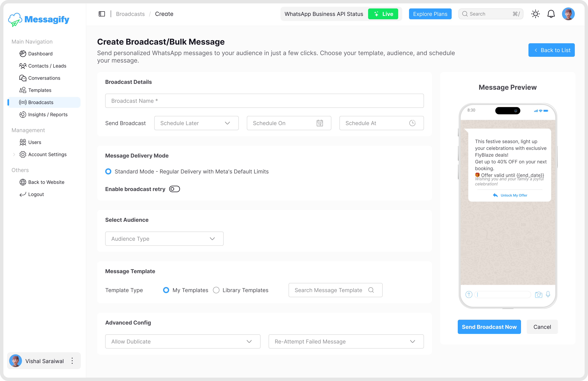Enable the broadcast retry switch

pyautogui.click(x=174, y=189)
